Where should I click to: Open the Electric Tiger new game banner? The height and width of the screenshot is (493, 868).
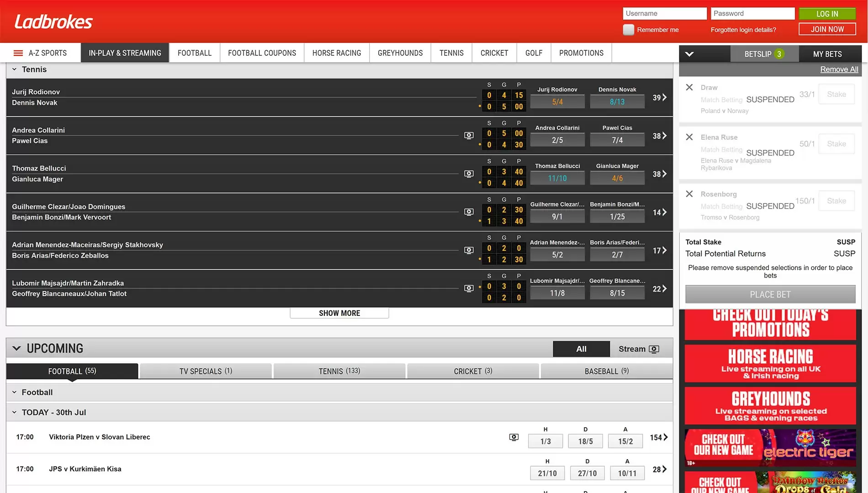tap(770, 448)
